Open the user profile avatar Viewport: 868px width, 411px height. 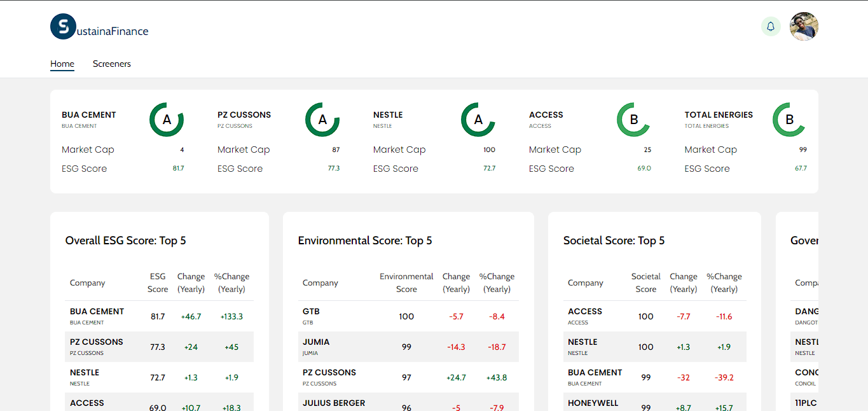click(804, 27)
